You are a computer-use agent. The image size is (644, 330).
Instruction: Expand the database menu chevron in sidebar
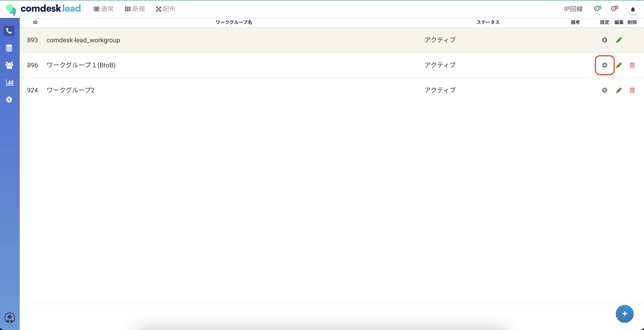coord(16,48)
